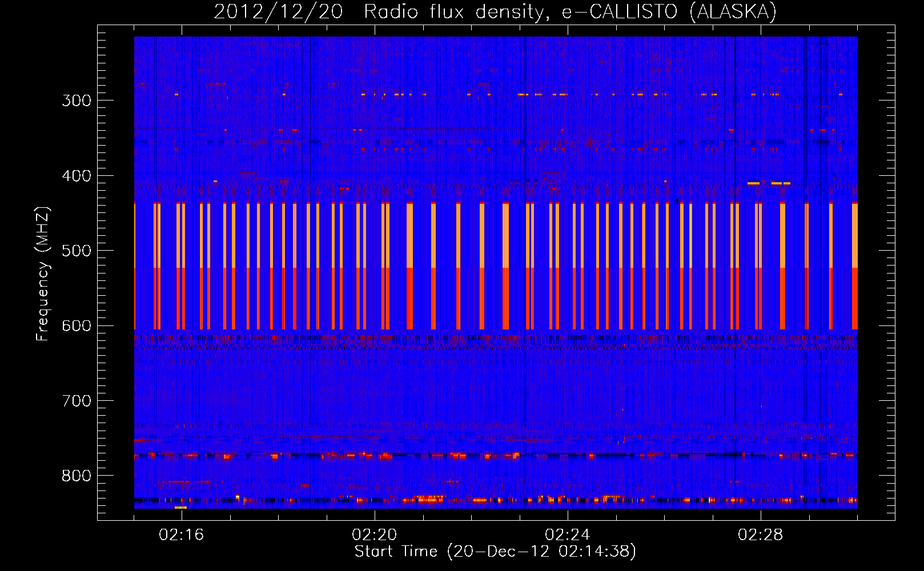Click the 'Frequency (MHZ)' axis label
This screenshot has height=571, width=924.
coord(43,274)
